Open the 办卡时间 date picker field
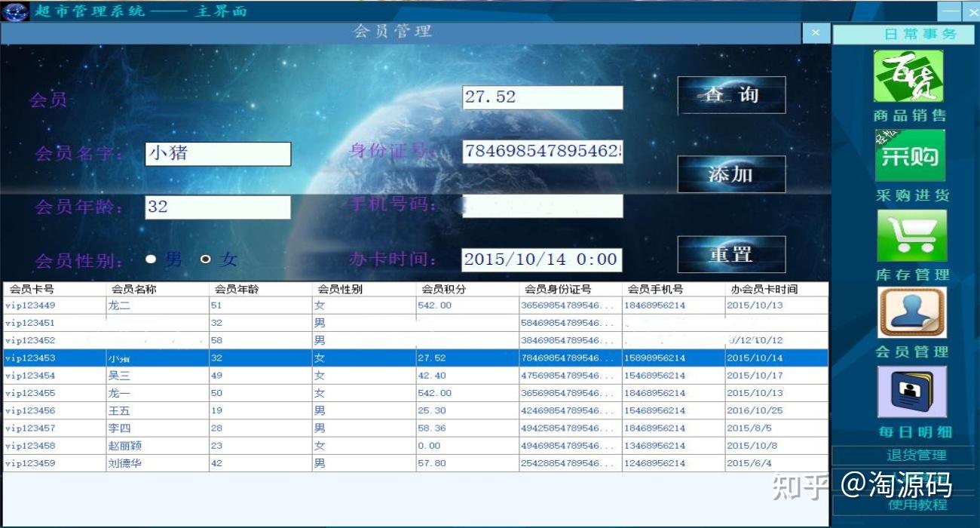Image resolution: width=980 pixels, height=528 pixels. [x=542, y=259]
